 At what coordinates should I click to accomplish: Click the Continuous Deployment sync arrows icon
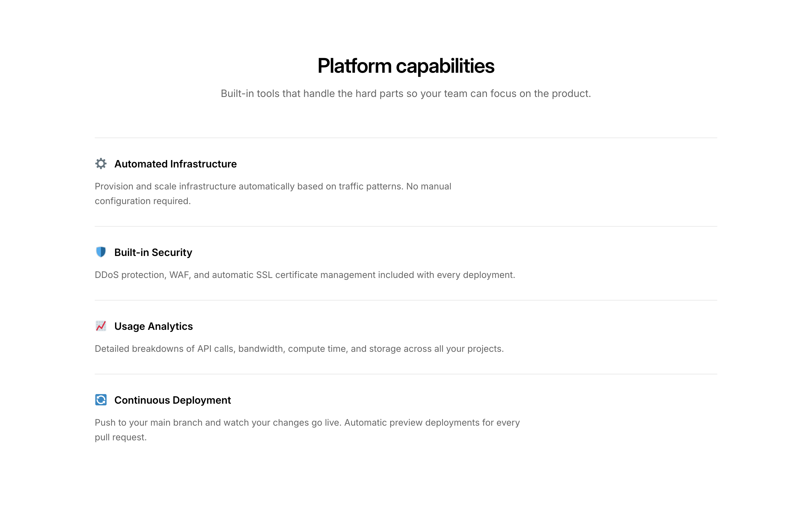[x=101, y=400]
